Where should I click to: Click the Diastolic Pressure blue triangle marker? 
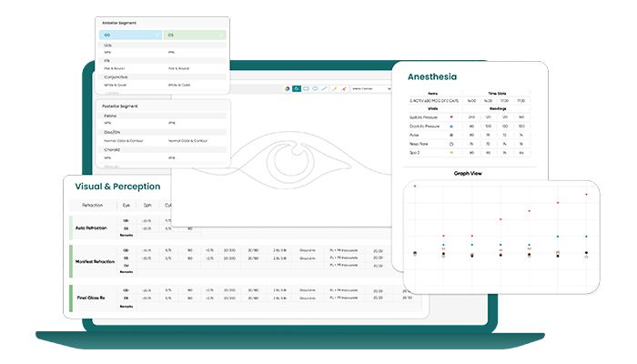pyautogui.click(x=451, y=126)
